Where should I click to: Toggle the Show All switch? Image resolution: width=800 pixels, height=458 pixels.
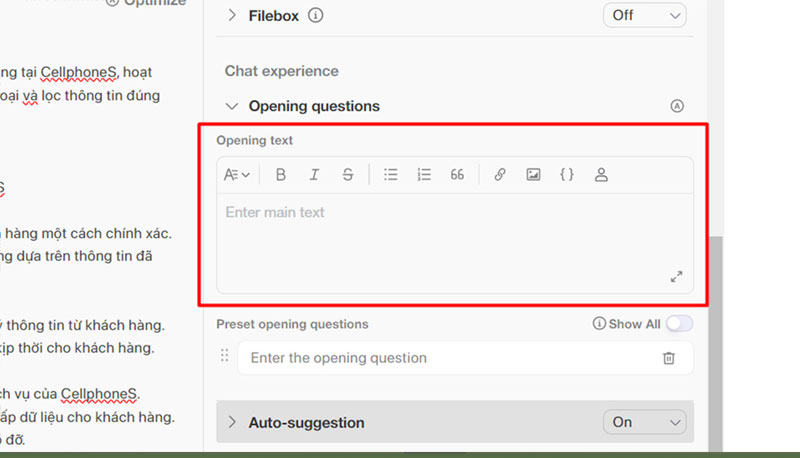pyautogui.click(x=680, y=324)
